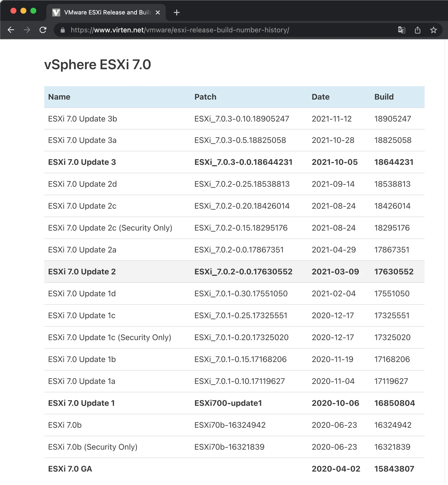Click build number 17867351
This screenshot has height=485, width=448.
[392, 250]
